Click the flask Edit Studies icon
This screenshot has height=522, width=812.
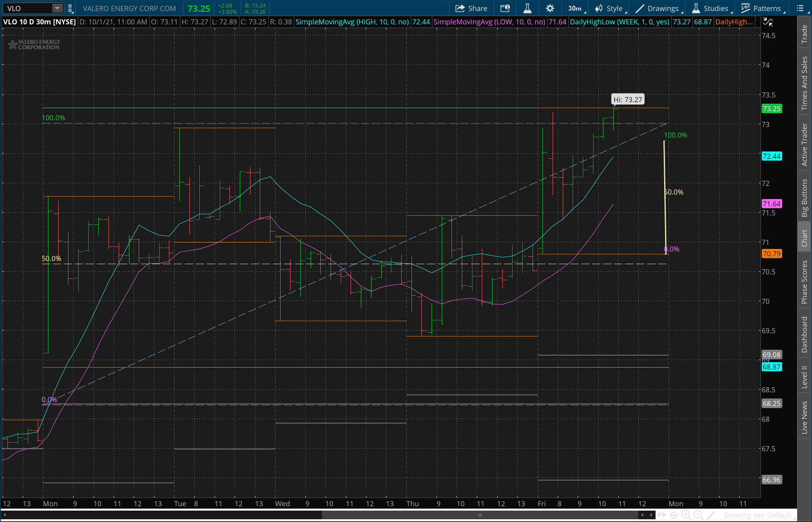(x=527, y=8)
